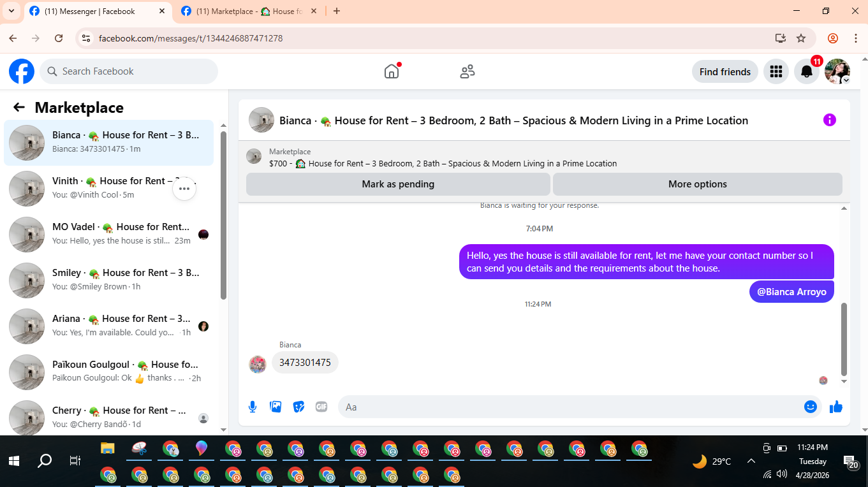The height and width of the screenshot is (487, 868).
Task: Click the listing thumbnail beside $700 price
Action: click(x=254, y=156)
